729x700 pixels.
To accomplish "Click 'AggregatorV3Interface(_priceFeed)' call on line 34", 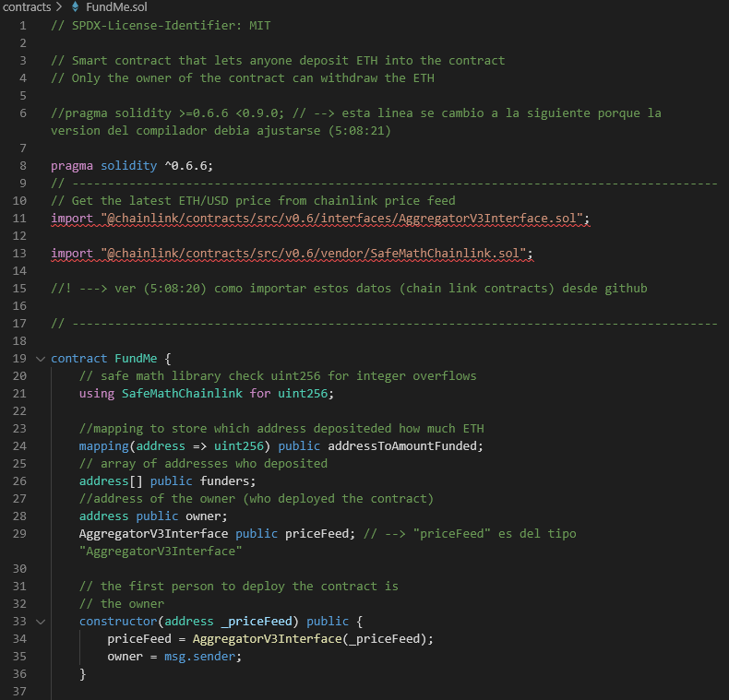I will pyautogui.click(x=310, y=639).
